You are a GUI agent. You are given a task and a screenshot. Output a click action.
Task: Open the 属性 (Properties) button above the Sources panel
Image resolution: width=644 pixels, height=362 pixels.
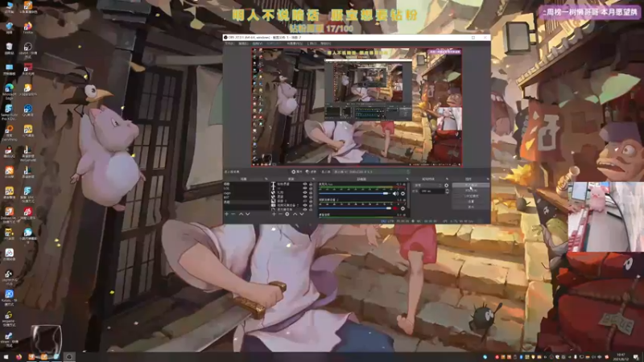tap(297, 171)
